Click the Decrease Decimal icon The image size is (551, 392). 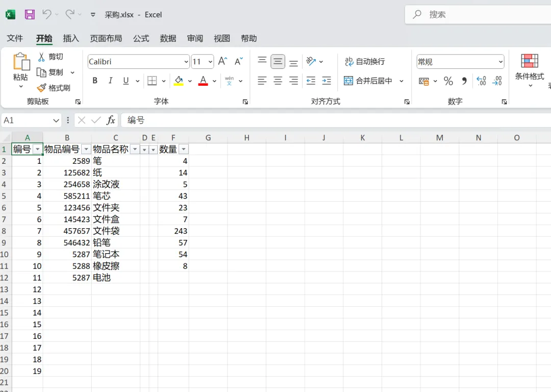497,81
